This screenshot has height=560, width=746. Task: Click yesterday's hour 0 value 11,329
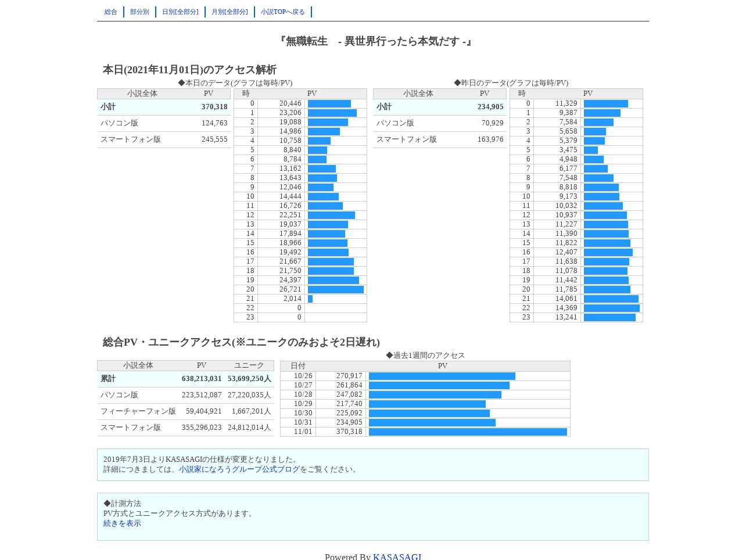point(566,103)
